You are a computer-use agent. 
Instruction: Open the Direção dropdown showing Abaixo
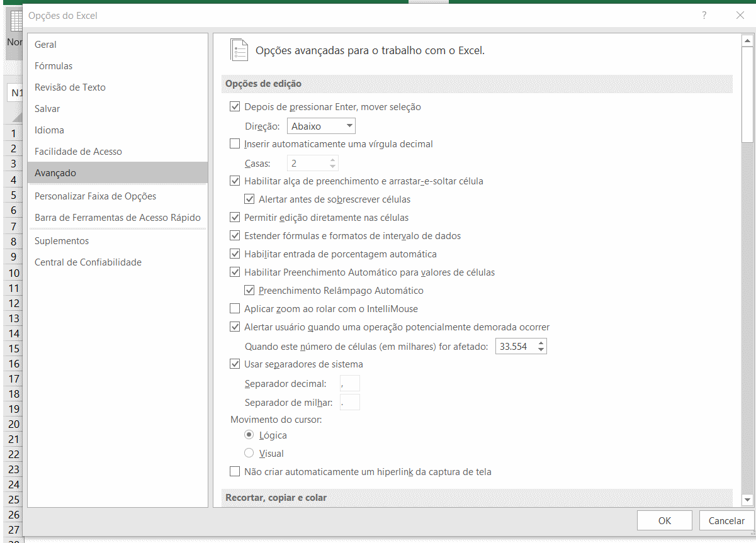tap(321, 126)
